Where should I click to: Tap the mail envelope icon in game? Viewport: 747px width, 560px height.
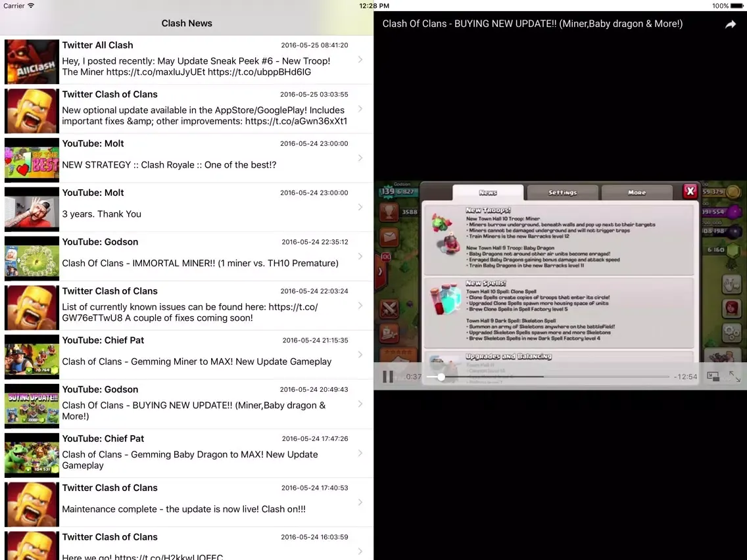coord(389,237)
